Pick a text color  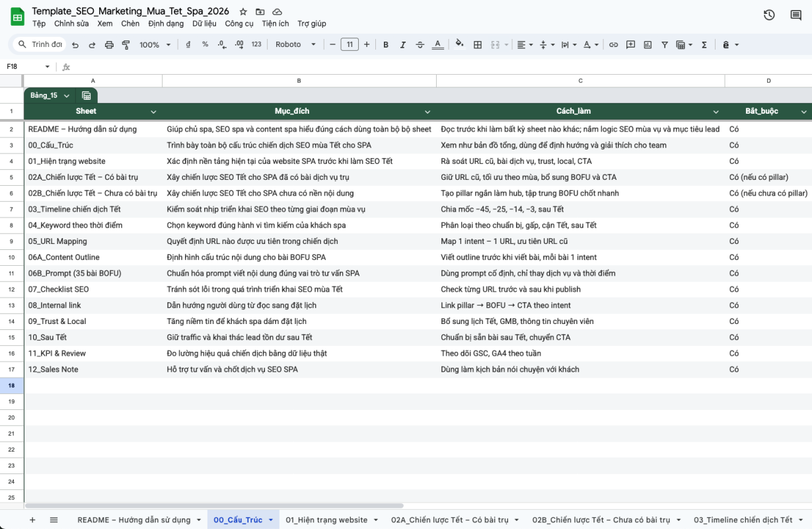(x=437, y=44)
